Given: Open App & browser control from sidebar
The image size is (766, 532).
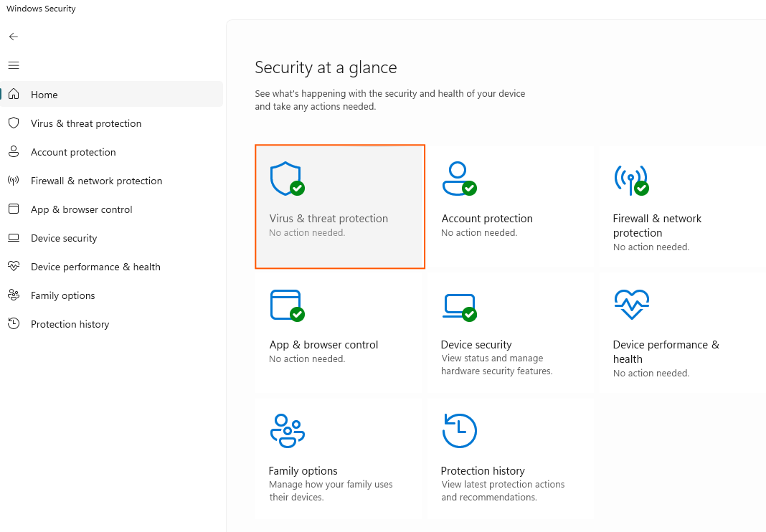Looking at the screenshot, I should (112, 209).
